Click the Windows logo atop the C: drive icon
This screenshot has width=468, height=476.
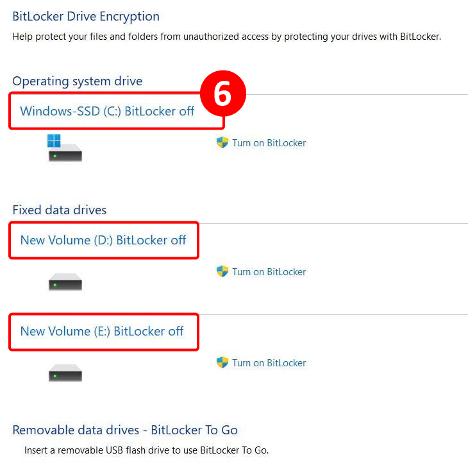54,140
